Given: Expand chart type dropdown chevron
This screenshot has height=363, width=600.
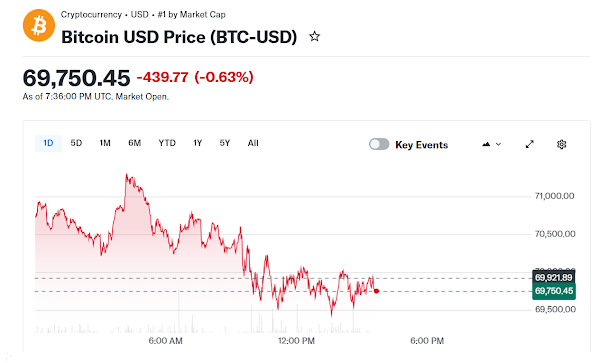Looking at the screenshot, I should pos(498,144).
